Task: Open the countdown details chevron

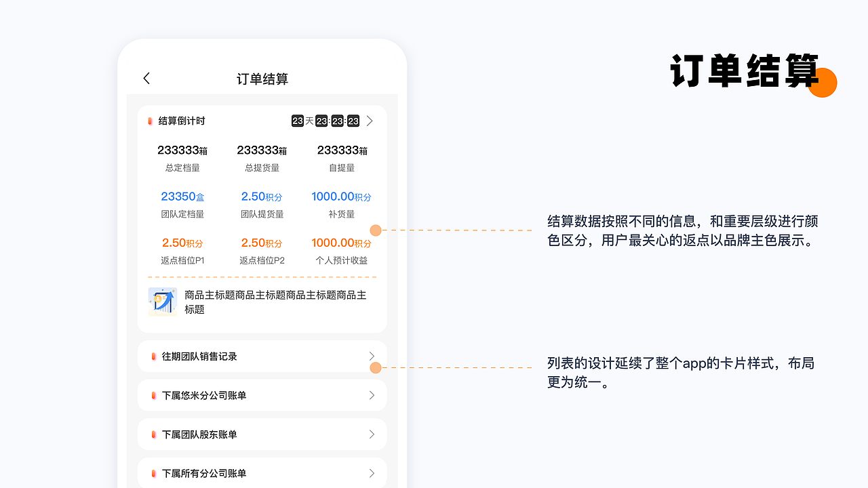Action: tap(370, 121)
